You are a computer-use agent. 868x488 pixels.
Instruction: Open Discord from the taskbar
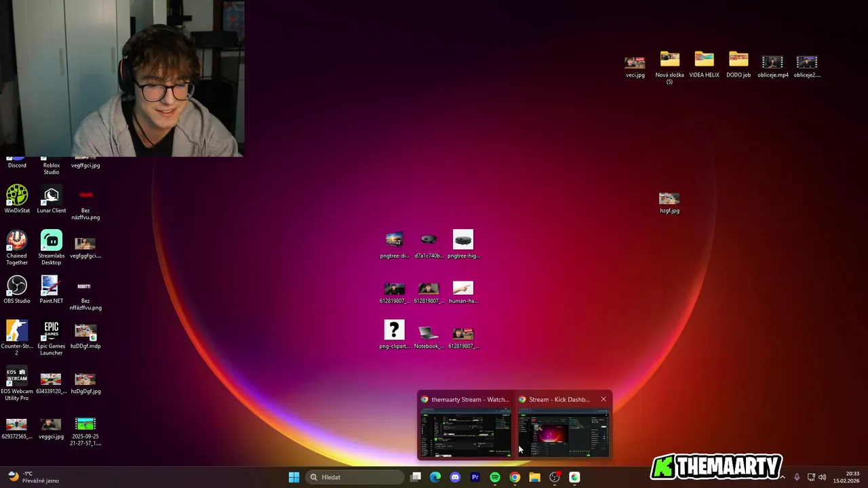coord(455,477)
